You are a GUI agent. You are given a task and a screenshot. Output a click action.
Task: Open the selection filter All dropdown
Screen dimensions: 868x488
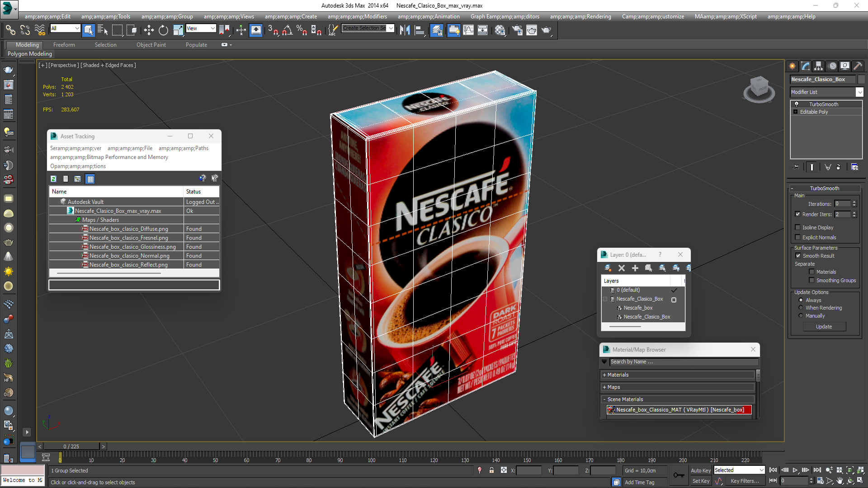tap(65, 28)
